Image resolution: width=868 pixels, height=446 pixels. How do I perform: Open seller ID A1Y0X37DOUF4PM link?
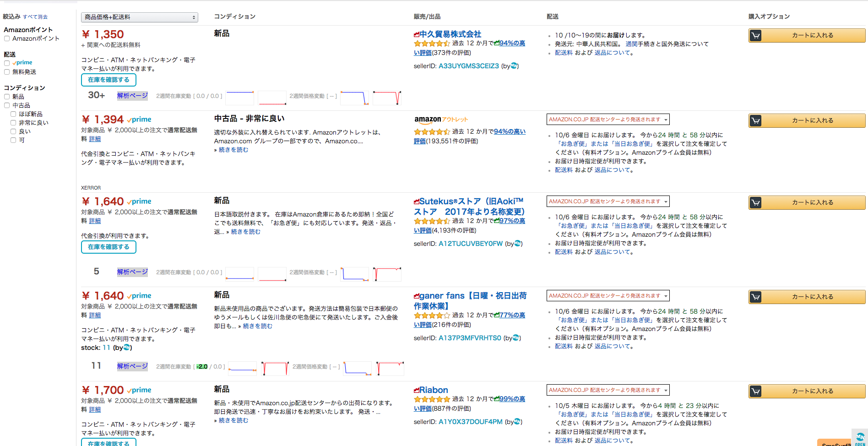pos(471,422)
